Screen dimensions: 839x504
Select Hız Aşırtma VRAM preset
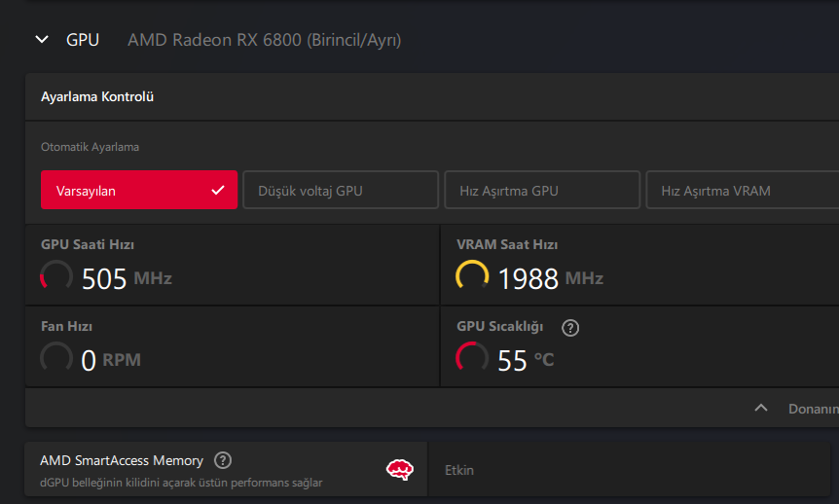pos(743,190)
